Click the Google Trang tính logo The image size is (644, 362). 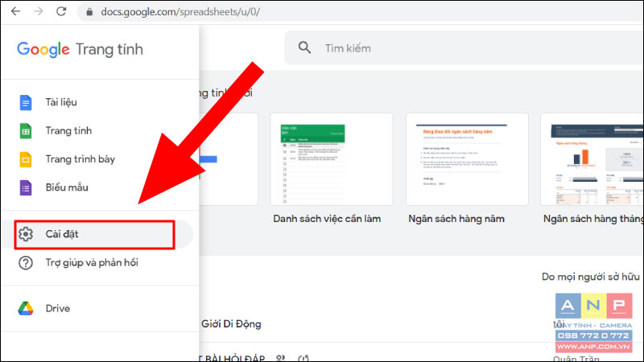coord(80,49)
